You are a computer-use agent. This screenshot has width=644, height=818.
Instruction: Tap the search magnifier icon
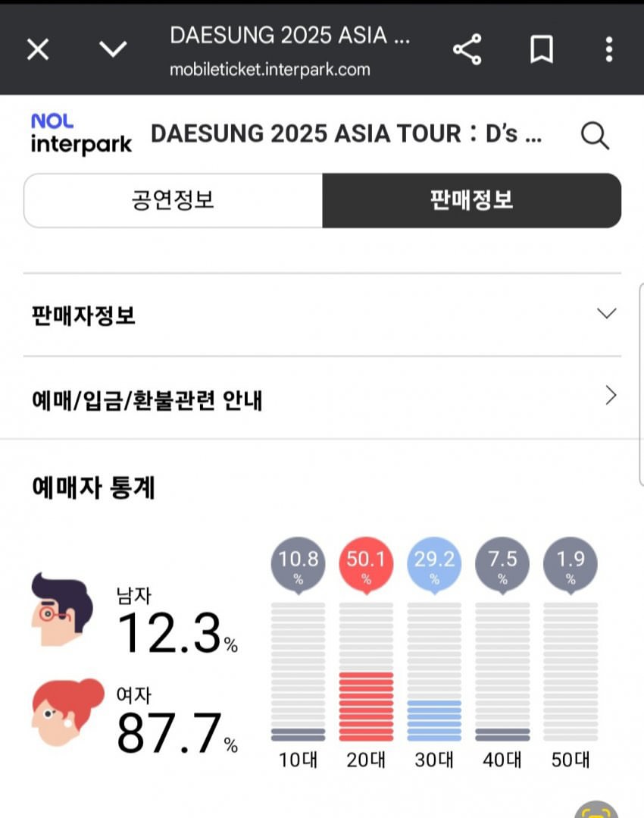pos(595,136)
